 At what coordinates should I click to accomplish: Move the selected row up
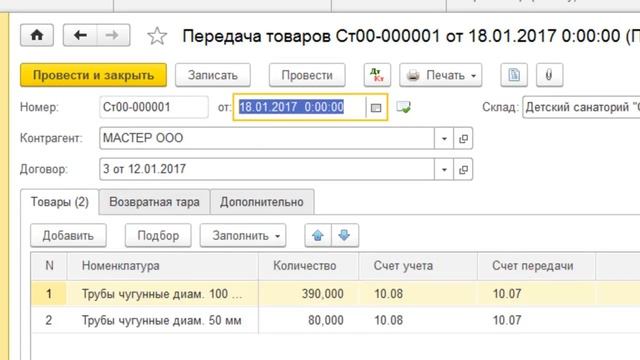[x=318, y=236]
